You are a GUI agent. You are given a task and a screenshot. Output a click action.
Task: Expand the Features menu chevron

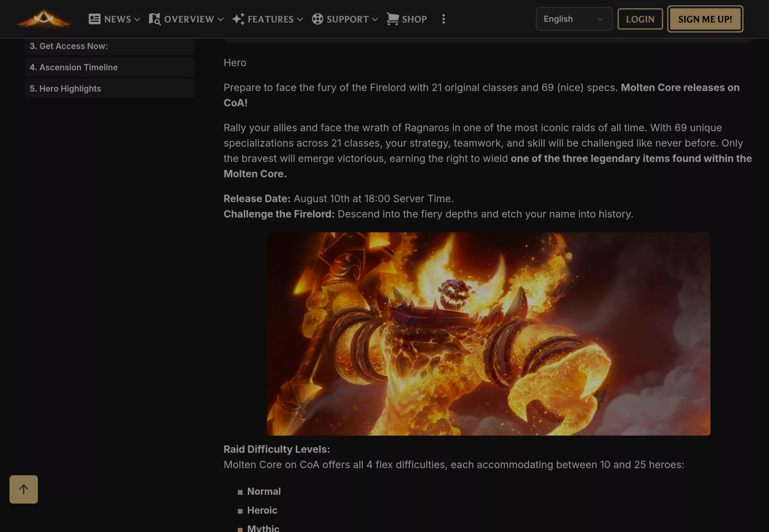click(300, 19)
